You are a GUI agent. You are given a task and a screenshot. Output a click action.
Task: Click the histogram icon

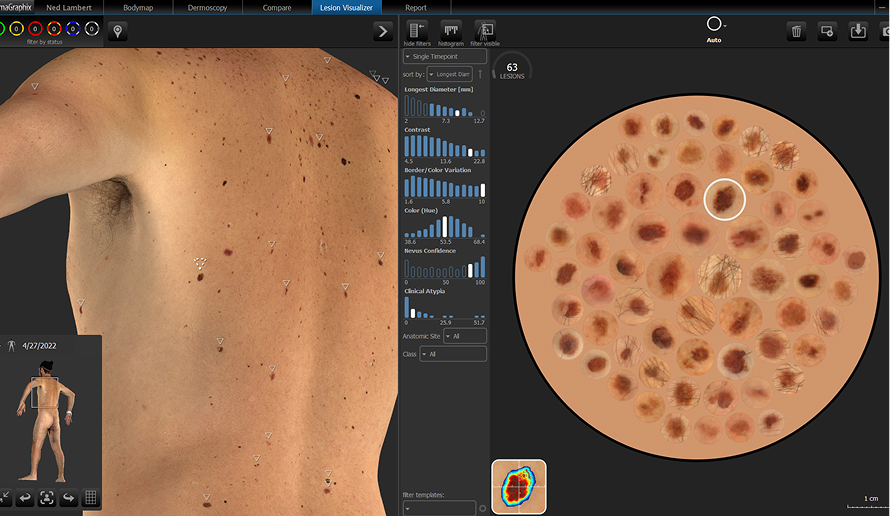point(451,31)
